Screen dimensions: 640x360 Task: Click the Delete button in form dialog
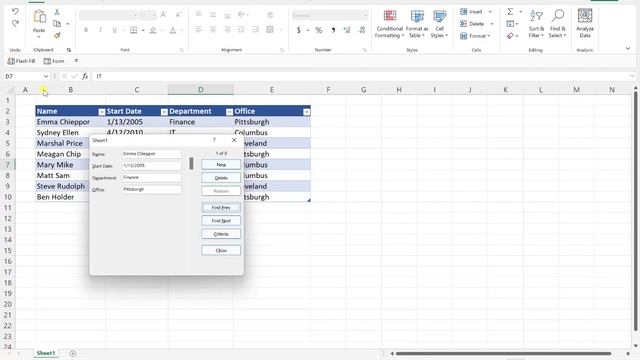click(221, 178)
